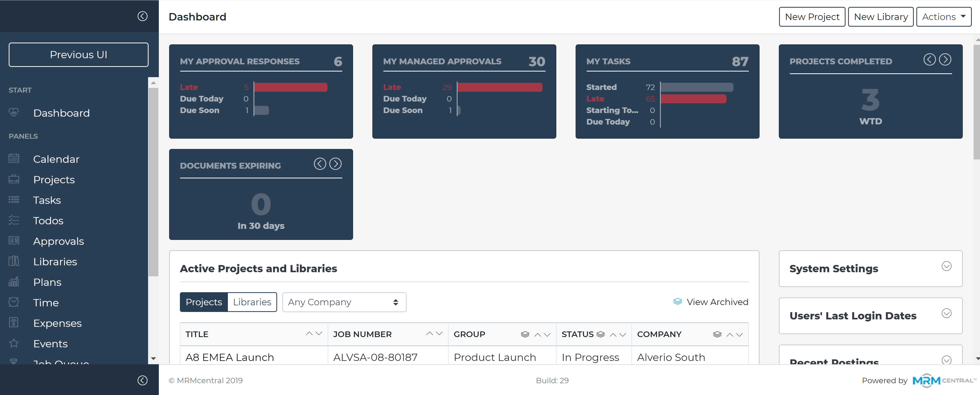Open Approvals in the sidebar menu
Image resolution: width=980 pixels, height=395 pixels.
click(x=58, y=241)
